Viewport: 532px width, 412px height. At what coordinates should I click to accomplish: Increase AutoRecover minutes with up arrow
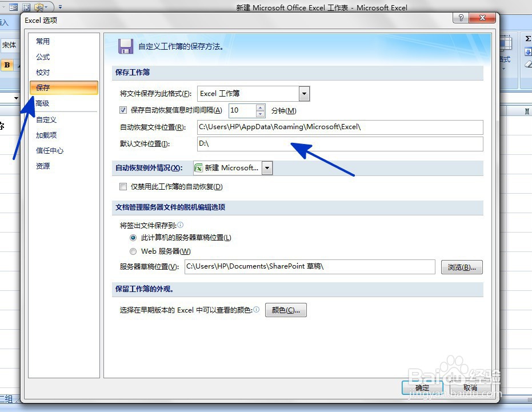tap(260, 107)
